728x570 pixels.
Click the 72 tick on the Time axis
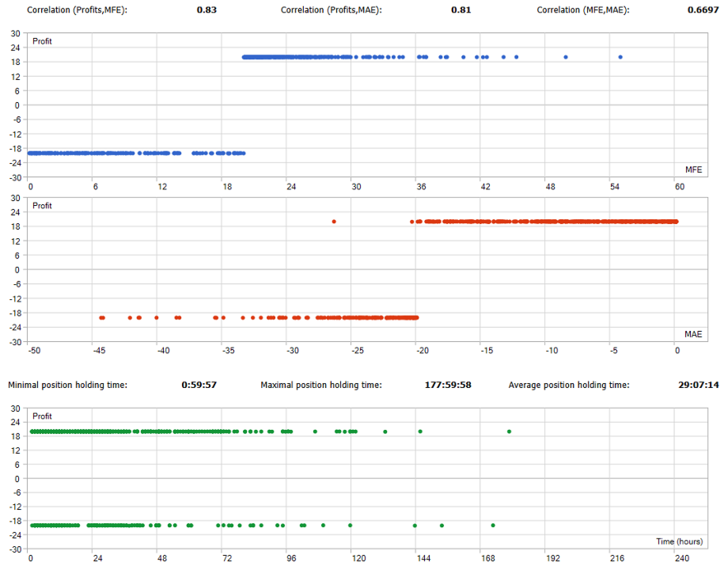pyautogui.click(x=227, y=558)
